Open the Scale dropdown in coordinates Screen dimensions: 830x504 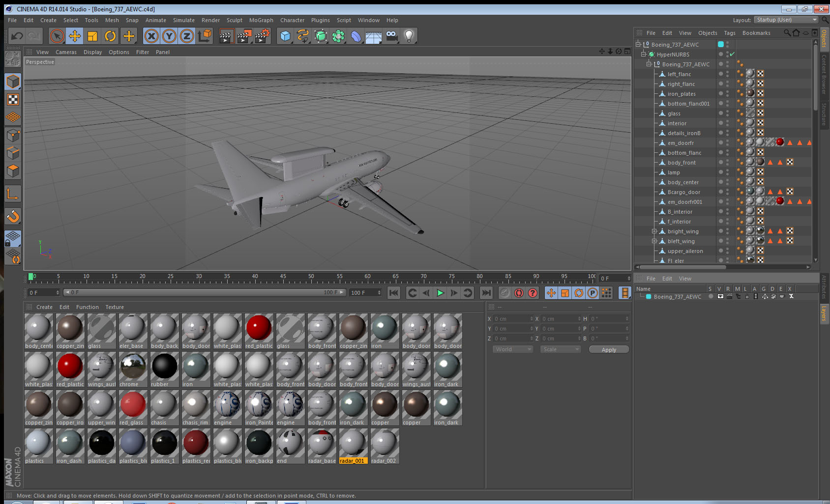point(561,349)
